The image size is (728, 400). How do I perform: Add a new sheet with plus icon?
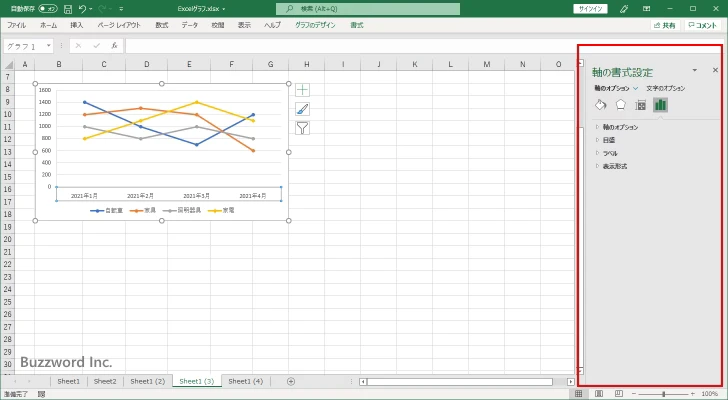coord(291,381)
